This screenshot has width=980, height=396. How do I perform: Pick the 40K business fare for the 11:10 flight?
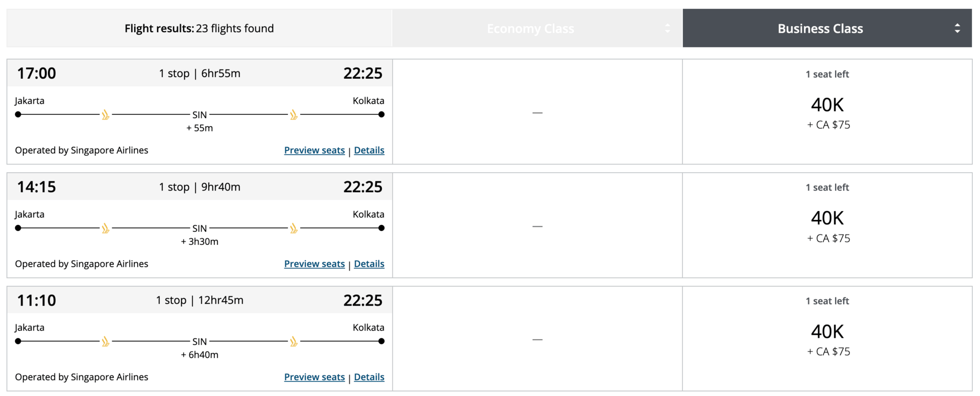coord(827,332)
